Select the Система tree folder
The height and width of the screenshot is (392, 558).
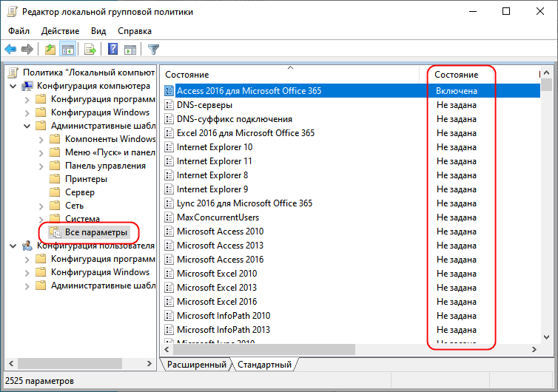pos(82,219)
